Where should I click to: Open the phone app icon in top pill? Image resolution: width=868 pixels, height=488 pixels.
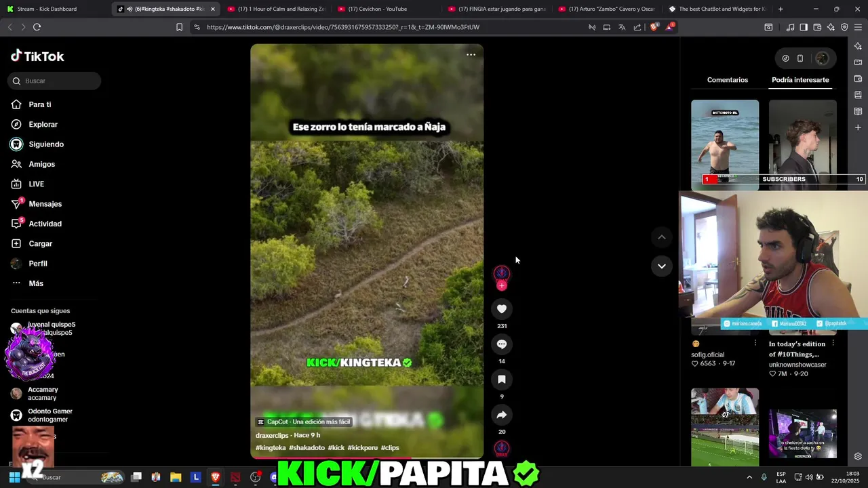pyautogui.click(x=800, y=58)
